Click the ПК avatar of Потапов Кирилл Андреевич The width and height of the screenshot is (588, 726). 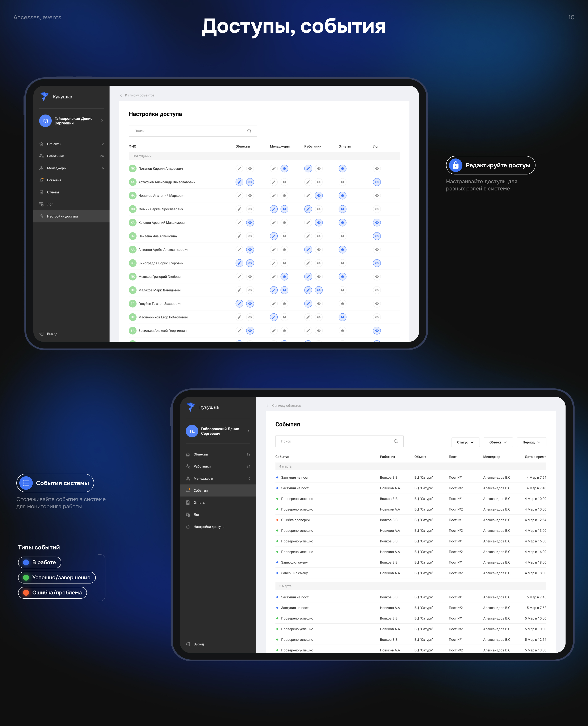[133, 168]
